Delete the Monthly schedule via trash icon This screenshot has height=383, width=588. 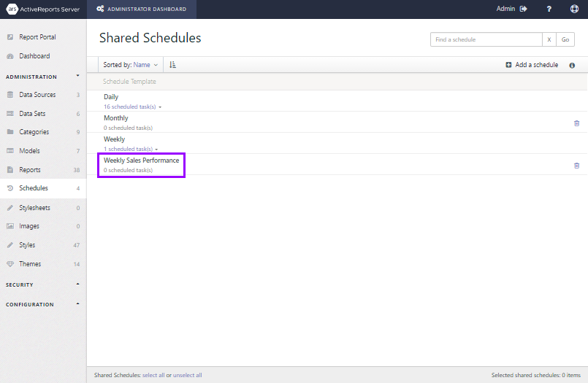[576, 123]
